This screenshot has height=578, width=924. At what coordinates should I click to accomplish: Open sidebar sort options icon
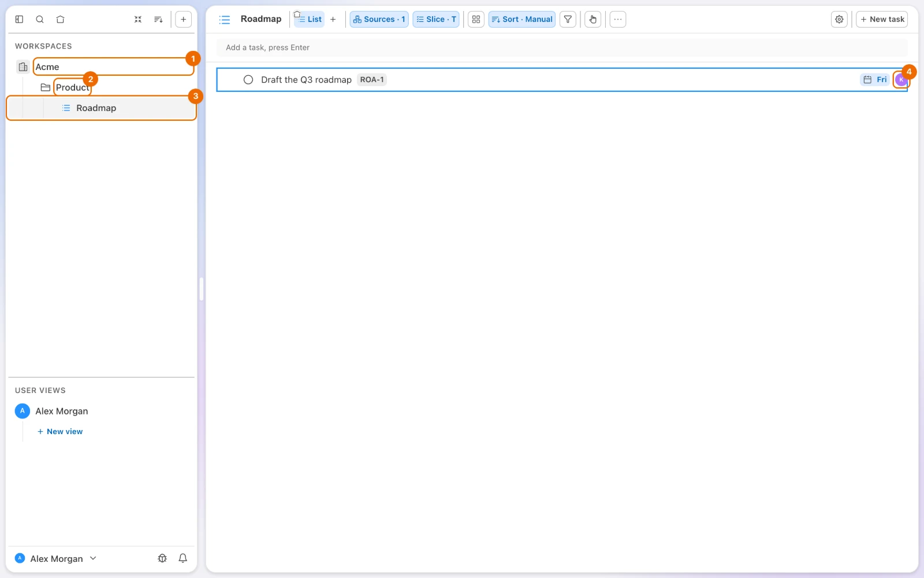click(158, 19)
